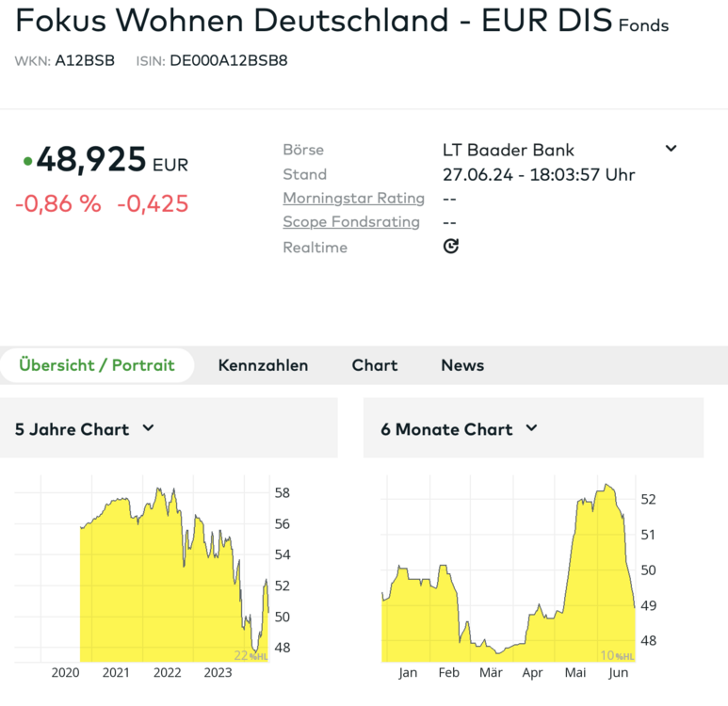The height and width of the screenshot is (706, 728).
Task: Open the Kennzahlen tab
Action: (x=263, y=365)
